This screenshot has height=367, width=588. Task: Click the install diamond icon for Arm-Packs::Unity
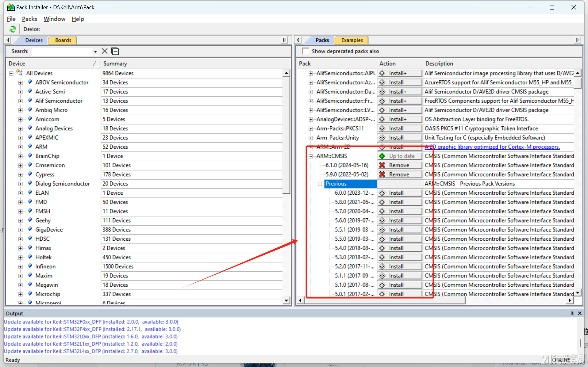pyautogui.click(x=382, y=138)
